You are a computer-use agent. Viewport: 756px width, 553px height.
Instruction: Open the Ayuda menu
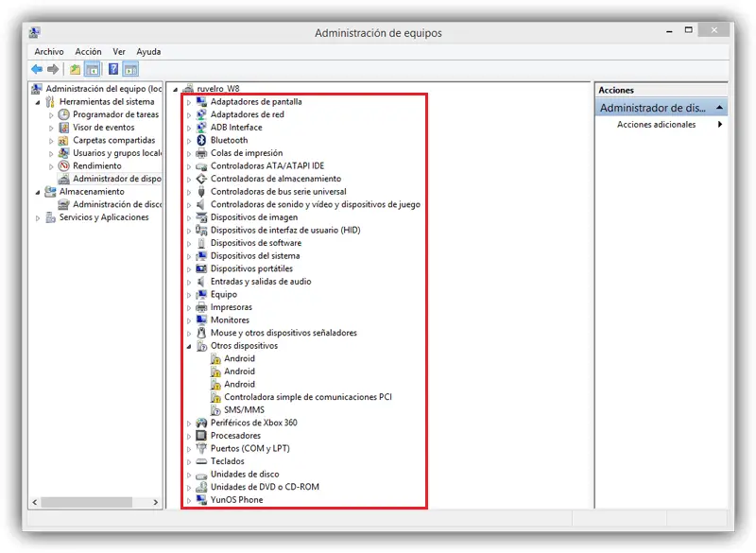pos(148,52)
